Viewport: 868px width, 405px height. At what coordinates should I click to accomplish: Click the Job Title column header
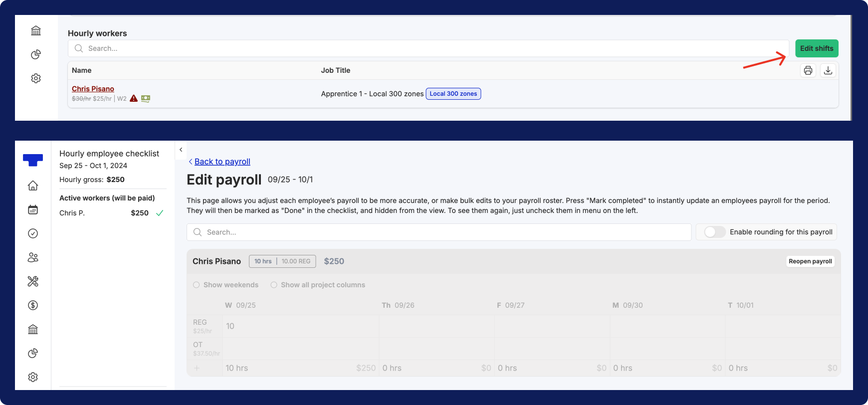point(336,70)
